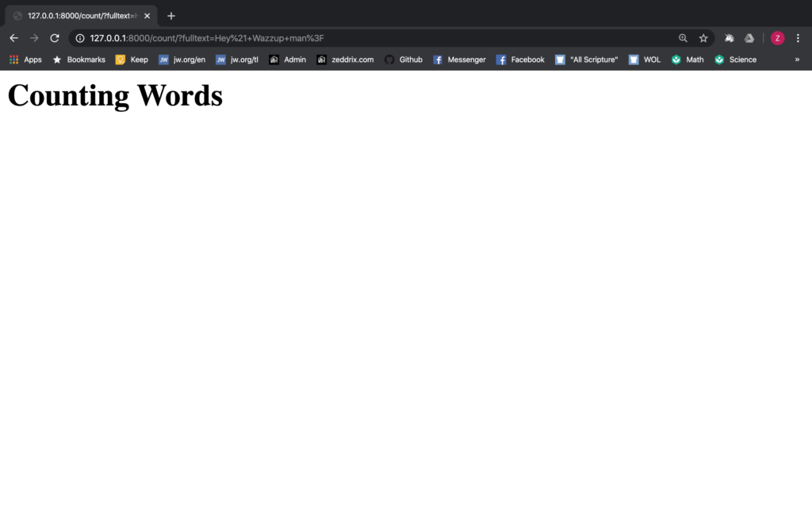This screenshot has width=812, height=508.
Task: Go back to the previous page
Action: pyautogui.click(x=14, y=38)
